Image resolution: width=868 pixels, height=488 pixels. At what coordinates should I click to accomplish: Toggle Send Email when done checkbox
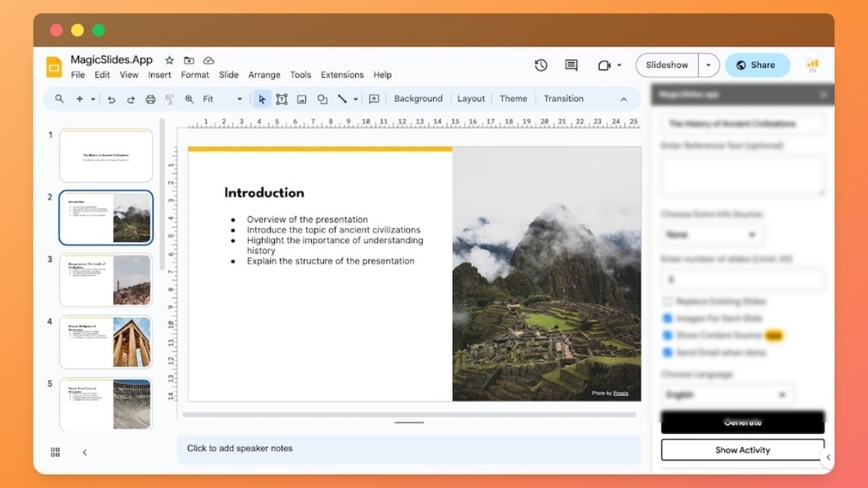[x=668, y=353]
